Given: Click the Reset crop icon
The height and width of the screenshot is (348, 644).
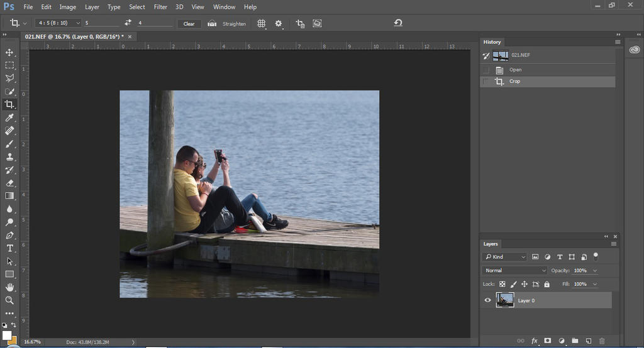Looking at the screenshot, I should [x=398, y=23].
